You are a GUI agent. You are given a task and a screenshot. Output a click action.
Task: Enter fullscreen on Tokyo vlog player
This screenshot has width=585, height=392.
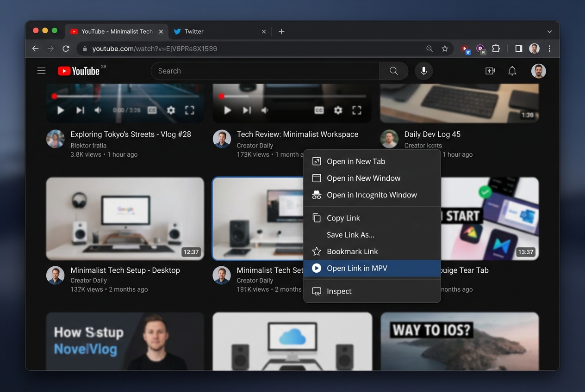(x=189, y=110)
